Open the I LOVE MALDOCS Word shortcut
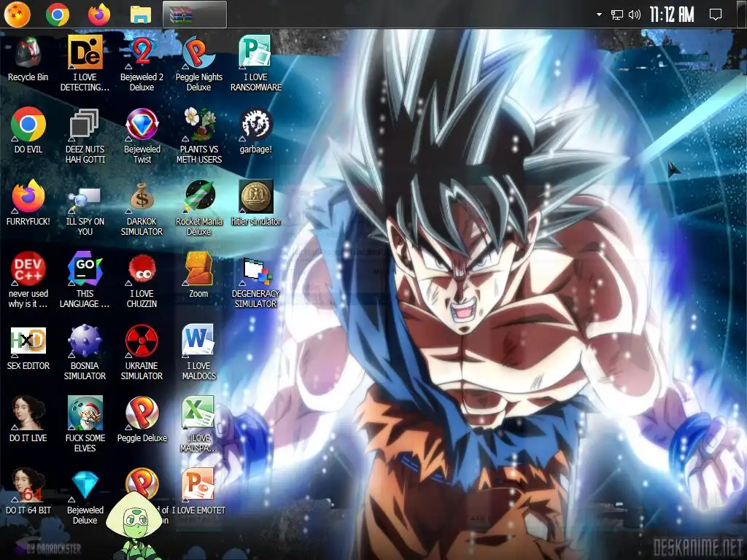Screen dimensions: 747x560 [x=198, y=353]
